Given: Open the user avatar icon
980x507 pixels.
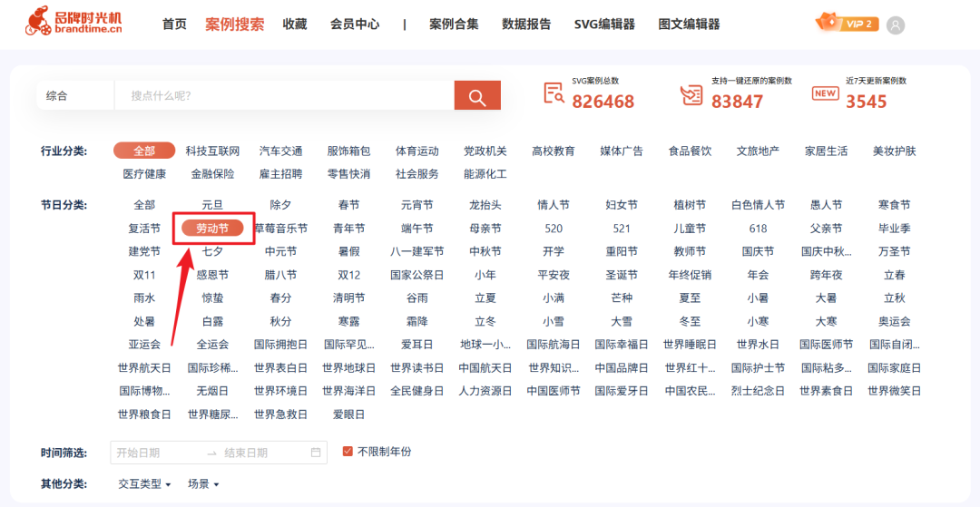Looking at the screenshot, I should 896,25.
